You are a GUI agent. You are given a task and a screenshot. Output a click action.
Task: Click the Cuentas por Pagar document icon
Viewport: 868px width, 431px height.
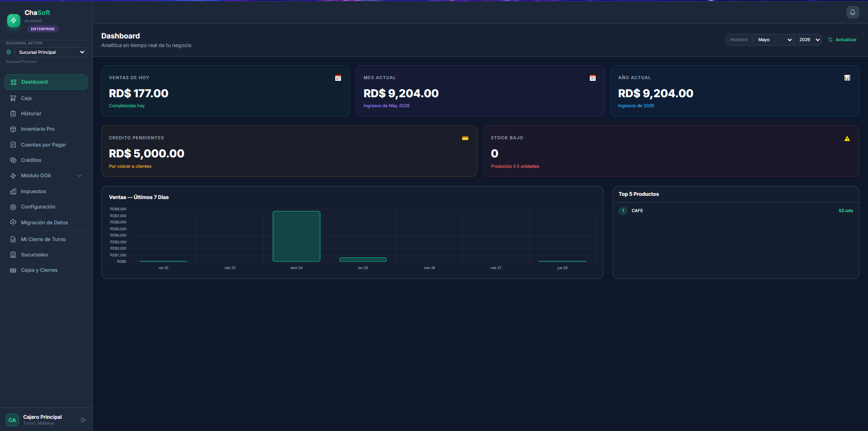click(x=13, y=145)
